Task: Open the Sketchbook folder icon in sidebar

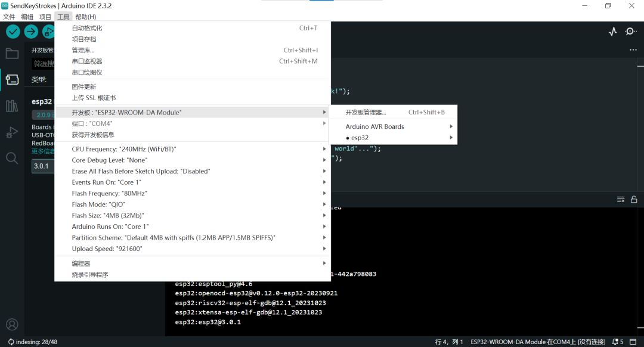Action: [12, 53]
